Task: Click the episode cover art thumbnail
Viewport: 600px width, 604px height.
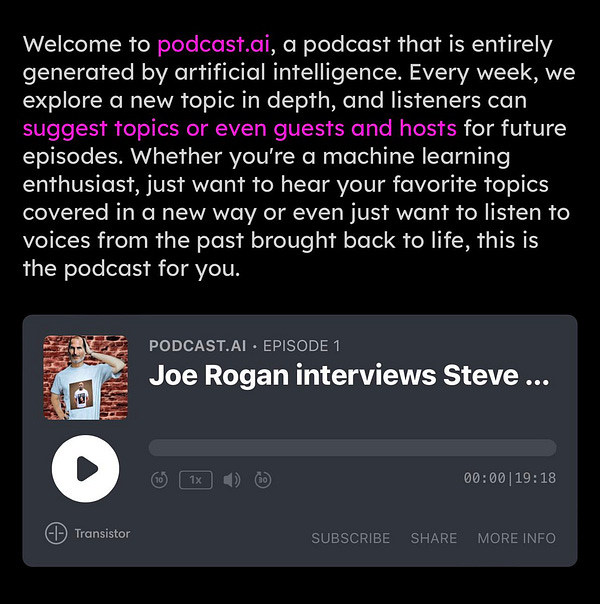Action: pyautogui.click(x=85, y=378)
